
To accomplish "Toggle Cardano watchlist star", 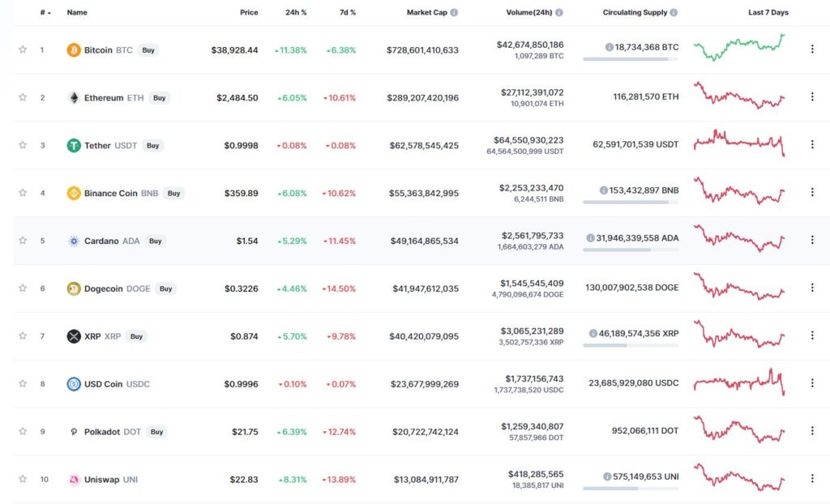I will point(23,240).
